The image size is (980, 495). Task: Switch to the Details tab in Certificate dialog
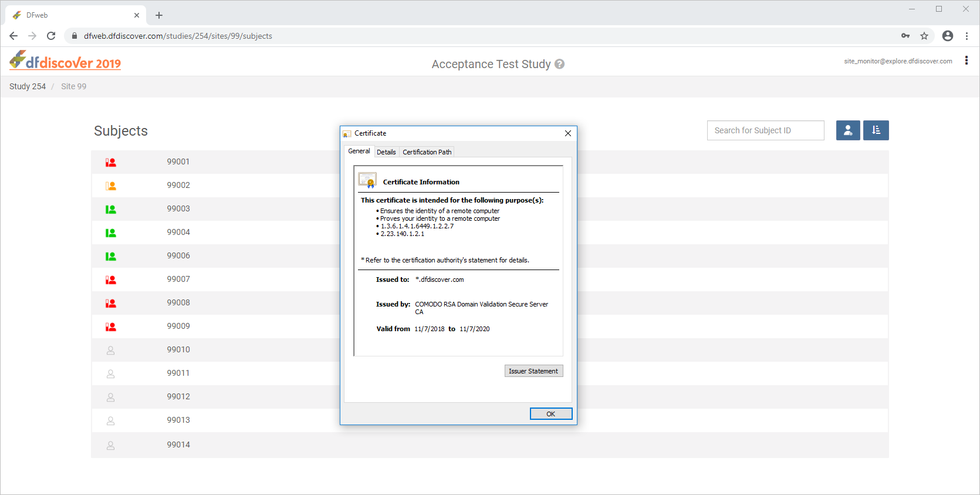click(x=386, y=152)
